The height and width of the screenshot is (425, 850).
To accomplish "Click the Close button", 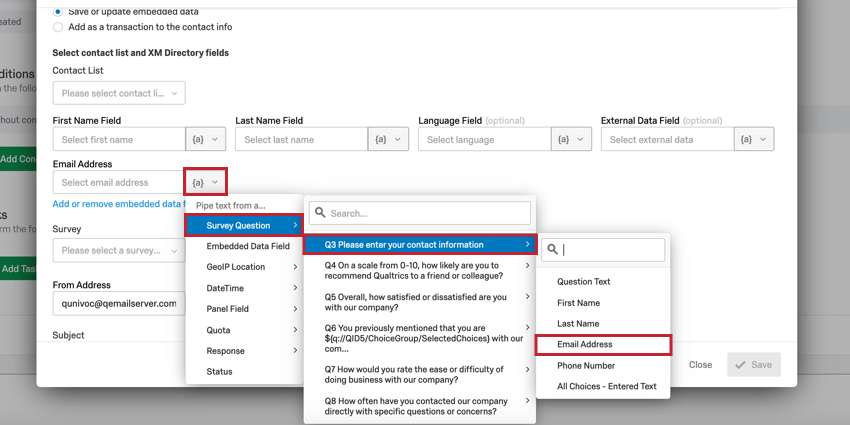I will click(700, 365).
